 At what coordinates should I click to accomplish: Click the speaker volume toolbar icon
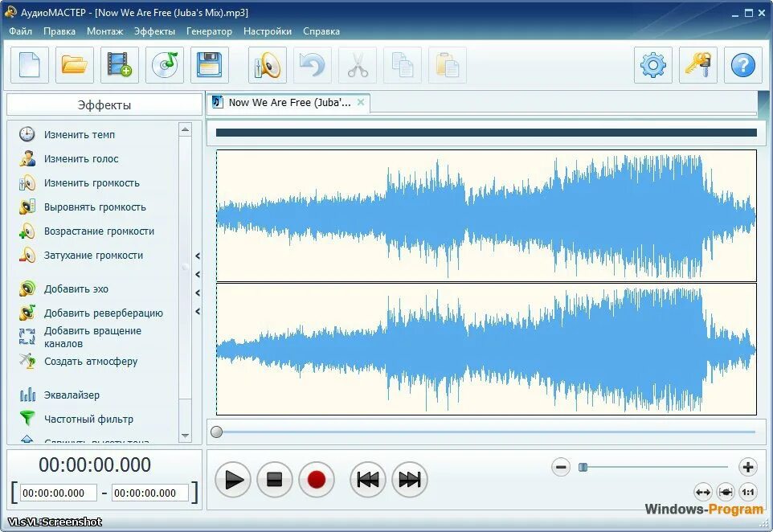tap(268, 65)
